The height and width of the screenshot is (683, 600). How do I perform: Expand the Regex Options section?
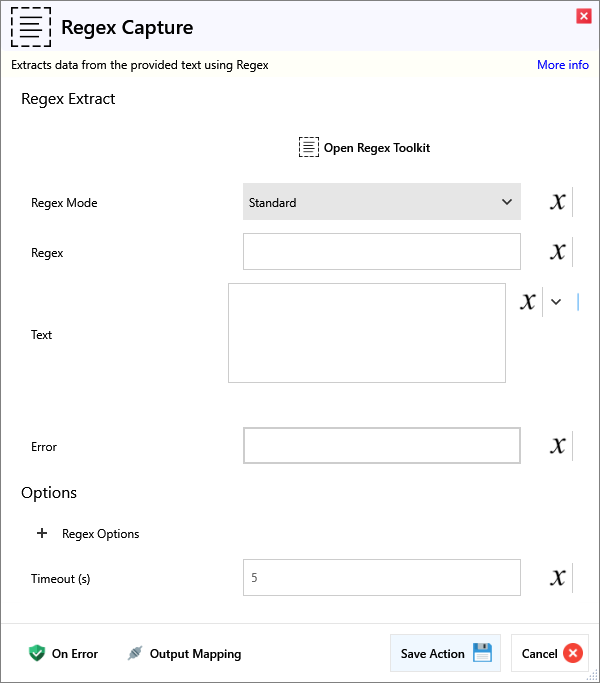42,534
